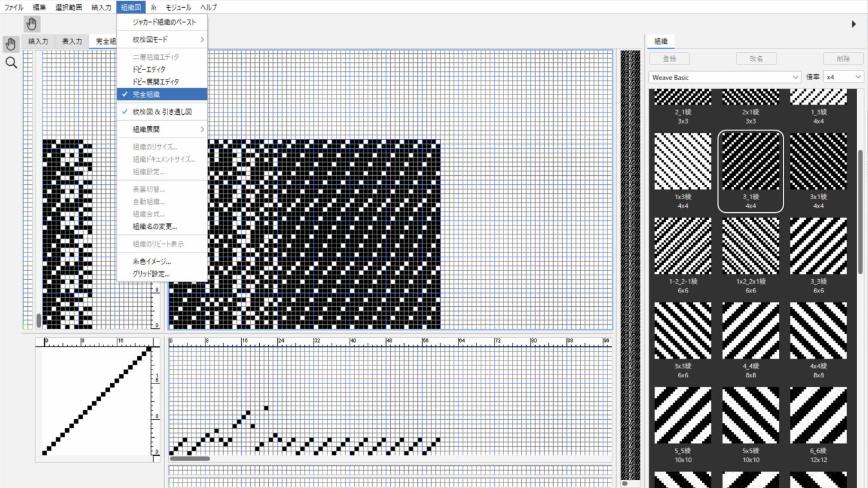
Task: Switch to the 縞入力 tab
Action: coord(38,42)
